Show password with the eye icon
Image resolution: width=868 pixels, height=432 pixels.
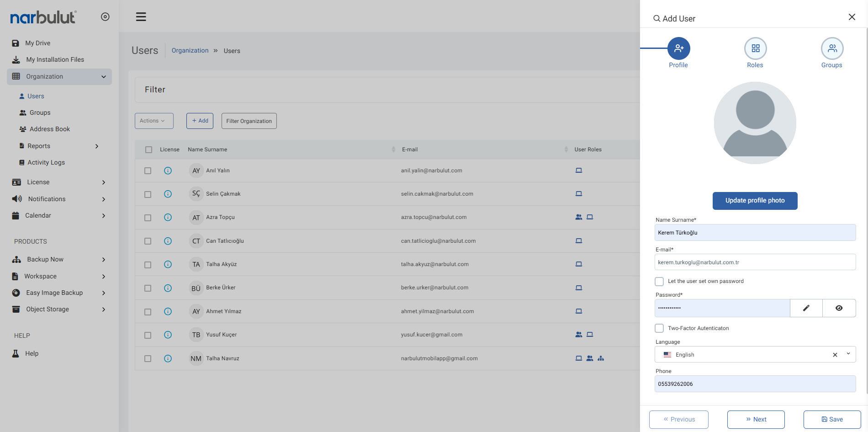tap(839, 308)
